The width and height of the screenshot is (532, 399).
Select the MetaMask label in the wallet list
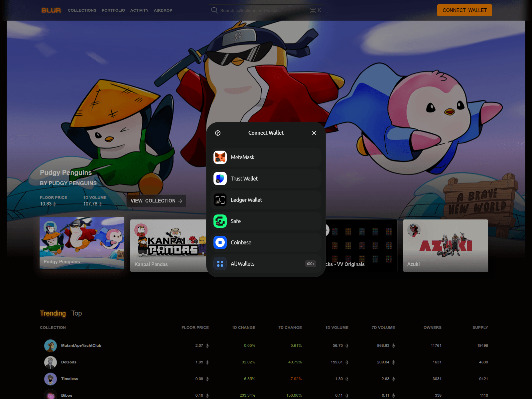coord(242,157)
